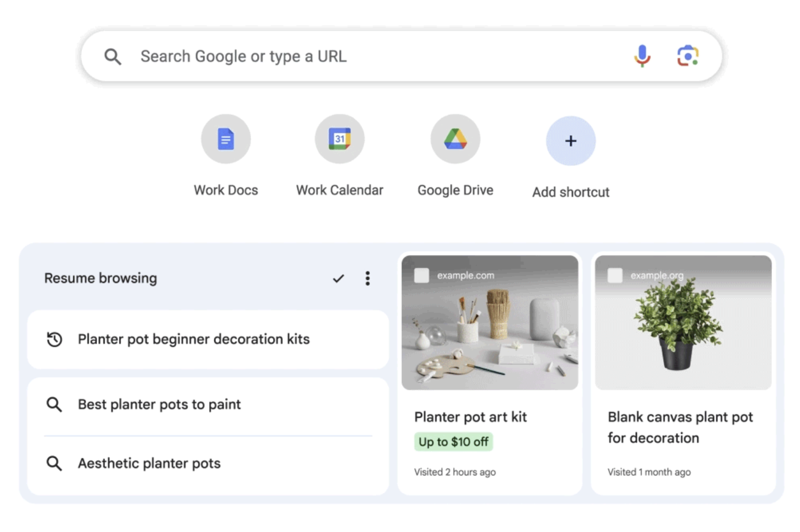This screenshot has height=532, width=800.
Task: Check the box on the example.com card
Action: pyautogui.click(x=421, y=275)
